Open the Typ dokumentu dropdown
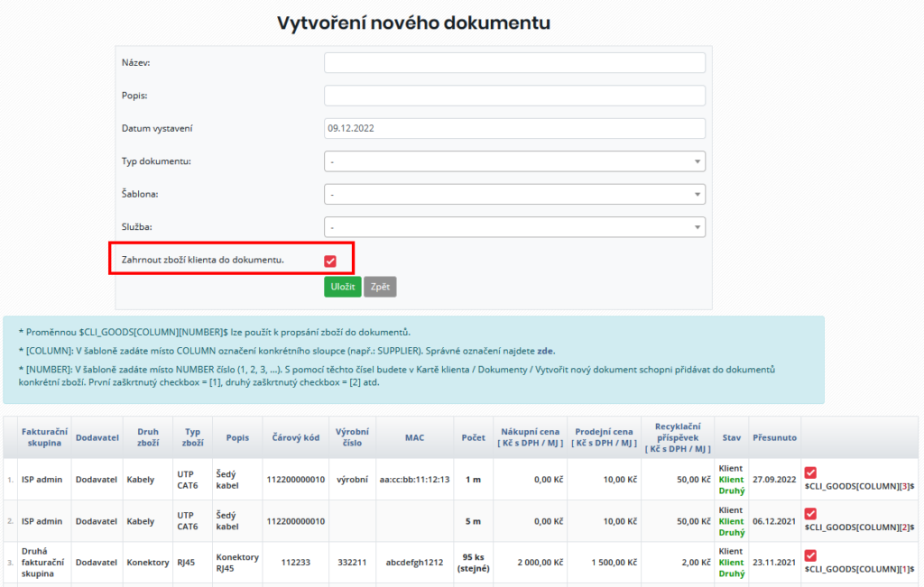 [x=514, y=161]
